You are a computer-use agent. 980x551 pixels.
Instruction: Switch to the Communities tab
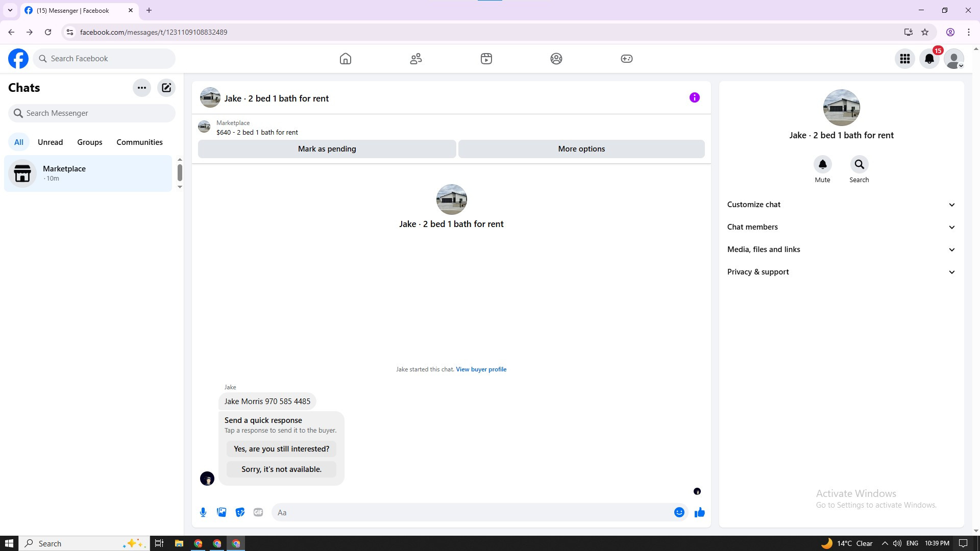139,142
